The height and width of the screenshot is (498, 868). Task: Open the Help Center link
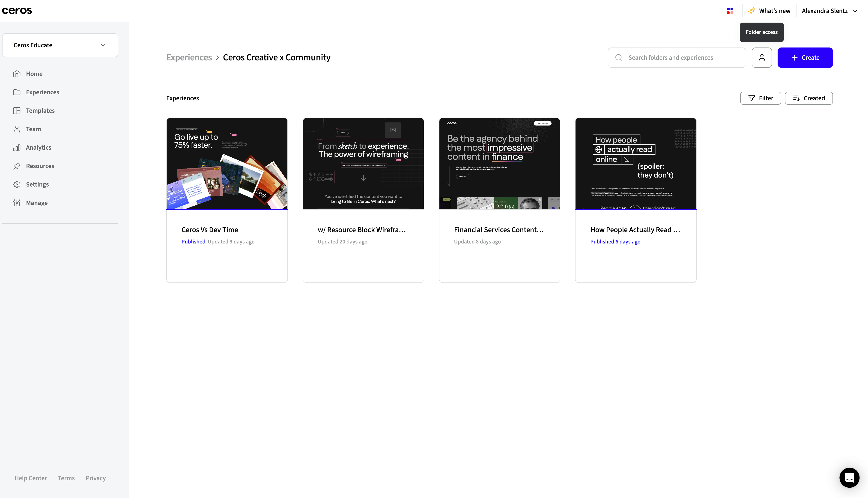coord(30,478)
